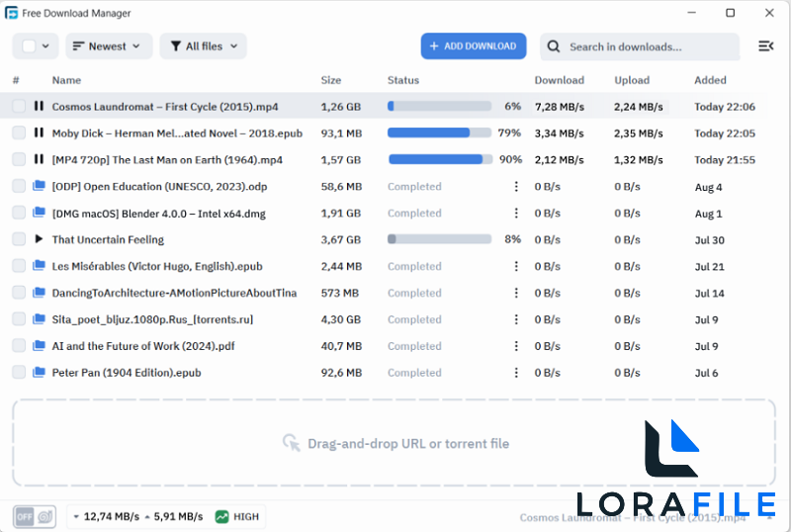791x532 pixels.
Task: Click the drag-and-drop URL or torrent area
Action: [394, 443]
